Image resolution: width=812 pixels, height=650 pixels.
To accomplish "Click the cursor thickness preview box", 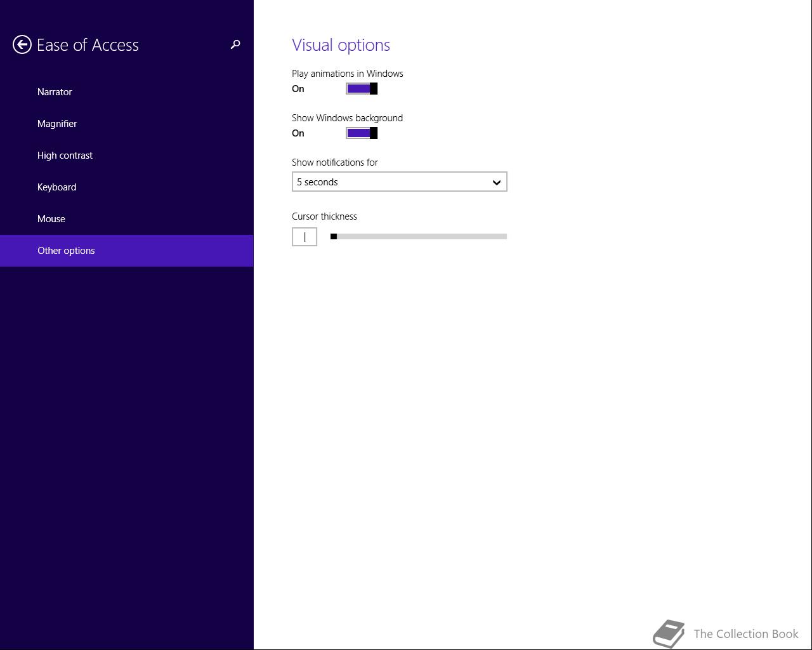I will [x=304, y=237].
